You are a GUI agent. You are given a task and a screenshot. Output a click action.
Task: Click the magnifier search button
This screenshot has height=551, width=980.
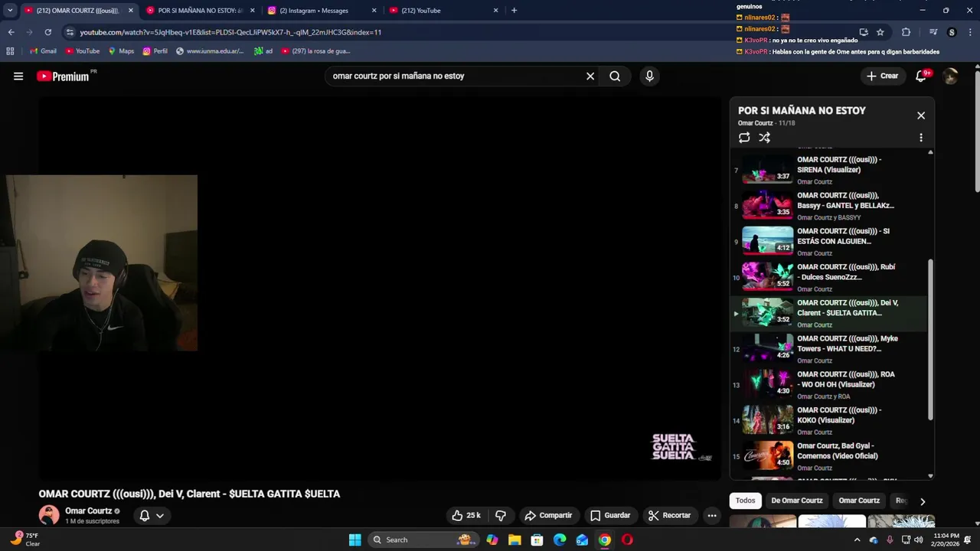tap(615, 76)
